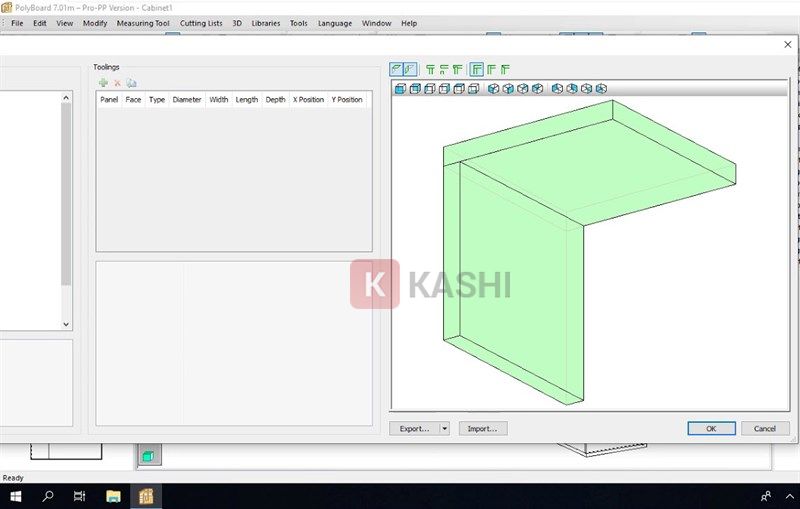Confirm the dialog with OK

pyautogui.click(x=711, y=428)
